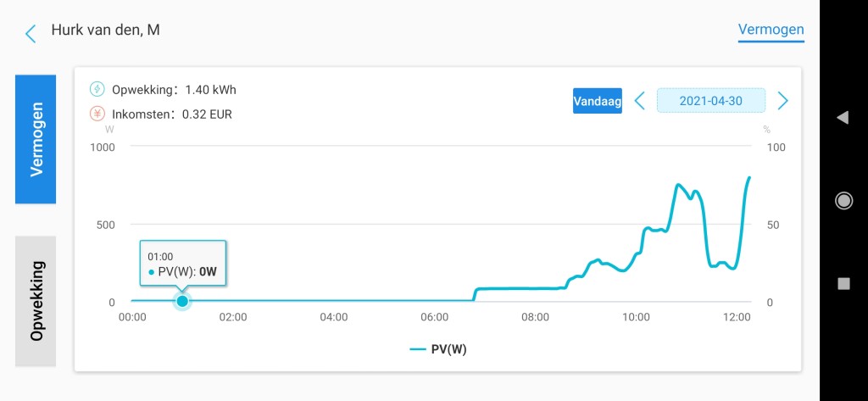This screenshot has height=401, width=868.
Task: Click the 01:00 PV(W) tooltip box
Action: click(183, 263)
